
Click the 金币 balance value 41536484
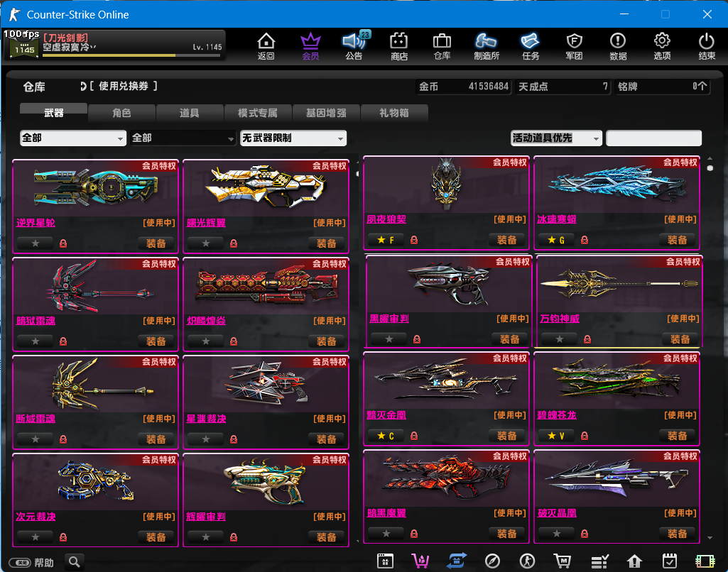[489, 87]
